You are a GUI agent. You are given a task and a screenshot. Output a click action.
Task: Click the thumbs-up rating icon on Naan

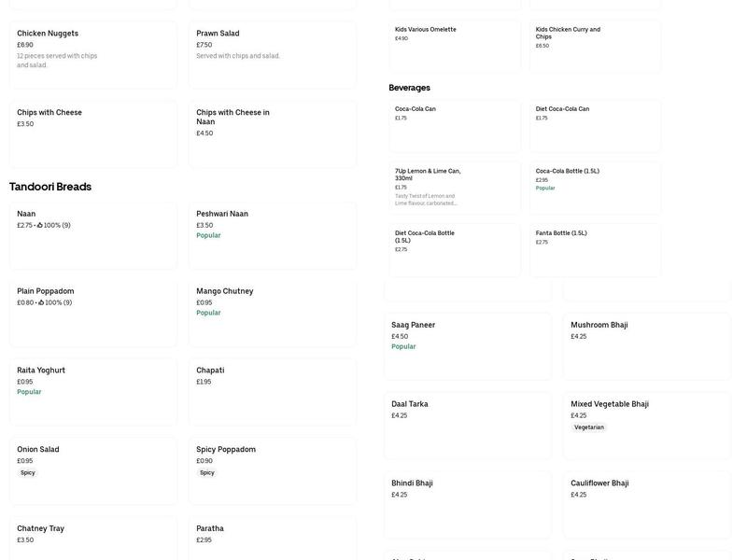click(41, 225)
